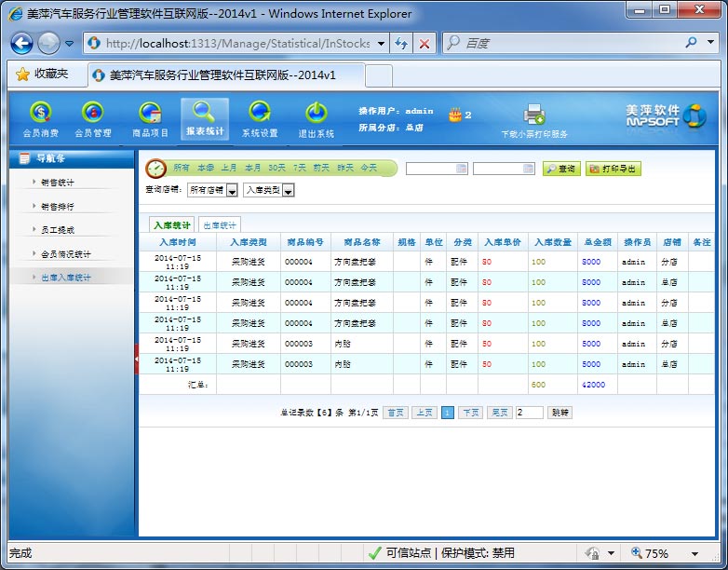The width and height of the screenshot is (728, 570).
Task: Select the 报表统计 magnifier icon
Action: click(x=204, y=112)
